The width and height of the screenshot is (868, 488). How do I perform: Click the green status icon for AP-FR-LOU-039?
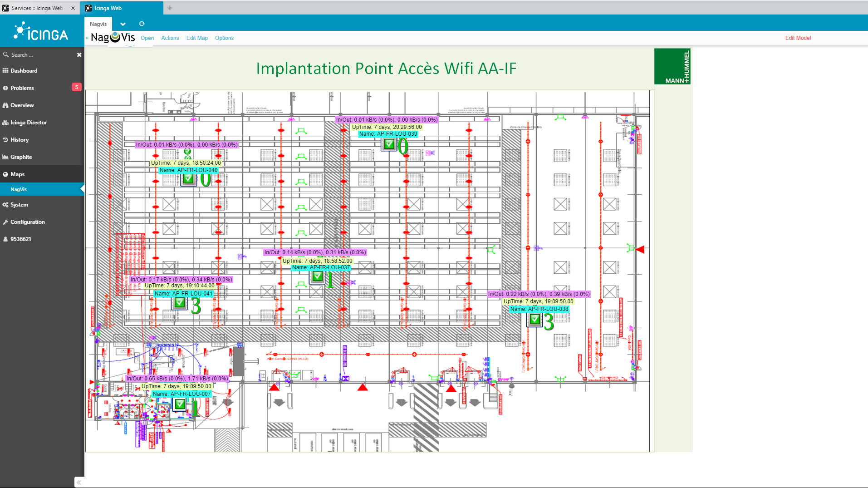(x=389, y=144)
